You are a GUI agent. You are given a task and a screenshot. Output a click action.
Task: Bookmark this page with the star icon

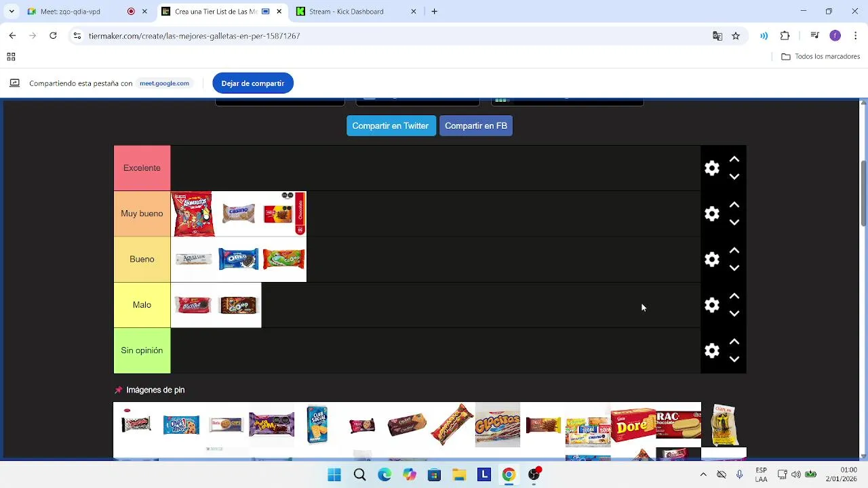point(736,36)
